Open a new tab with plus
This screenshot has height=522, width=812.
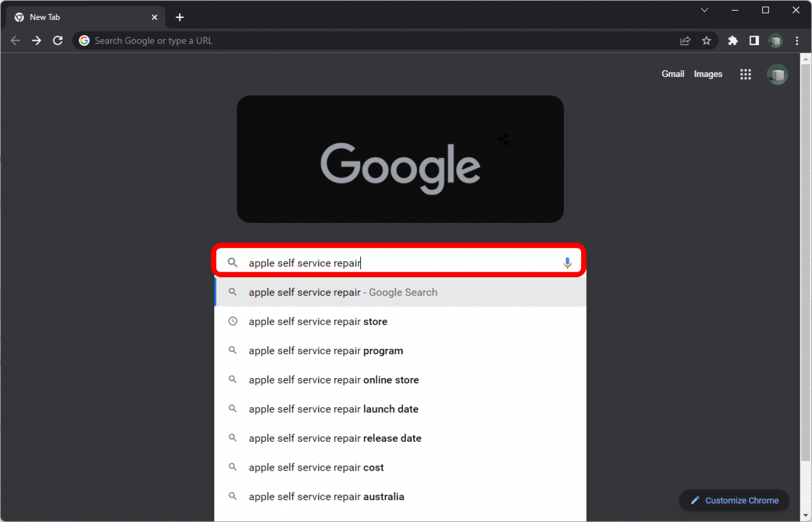[x=180, y=17]
